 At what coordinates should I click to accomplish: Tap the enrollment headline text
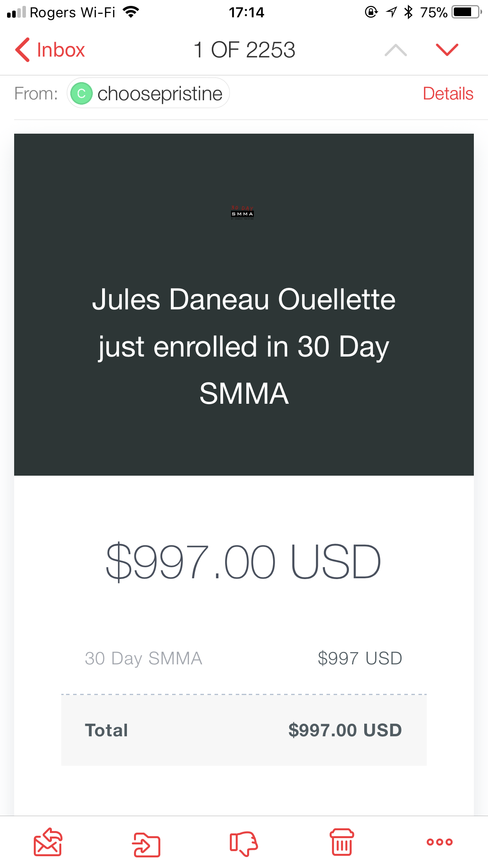tap(244, 346)
